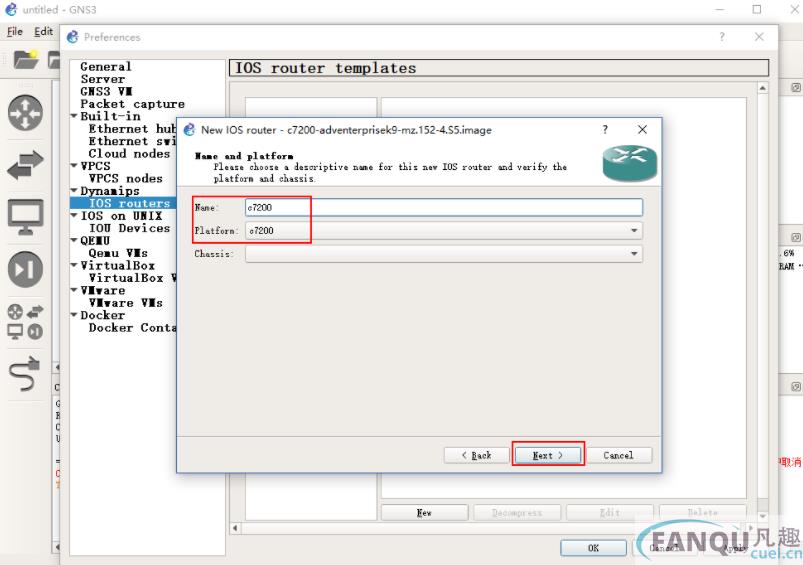Maximize the GNS3 main window
The height and width of the screenshot is (565, 803).
757,9
